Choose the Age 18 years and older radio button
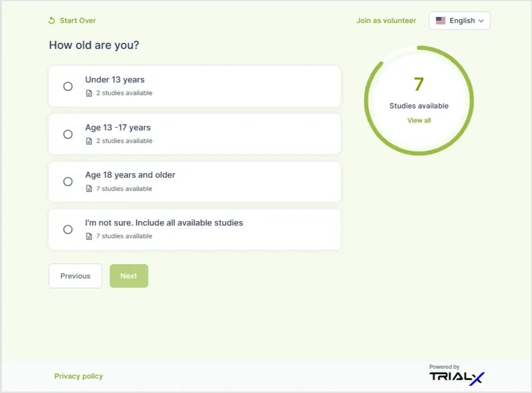Screen dimensions: 532x393 (68, 182)
